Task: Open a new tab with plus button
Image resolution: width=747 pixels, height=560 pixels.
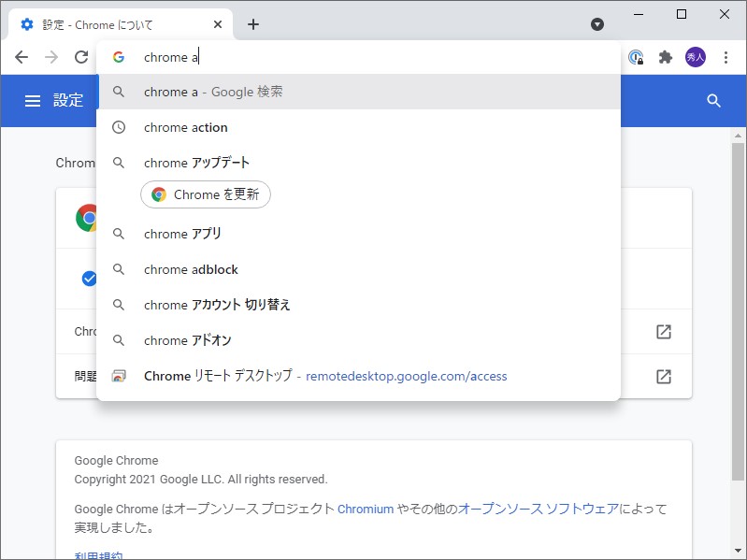Action: click(253, 24)
